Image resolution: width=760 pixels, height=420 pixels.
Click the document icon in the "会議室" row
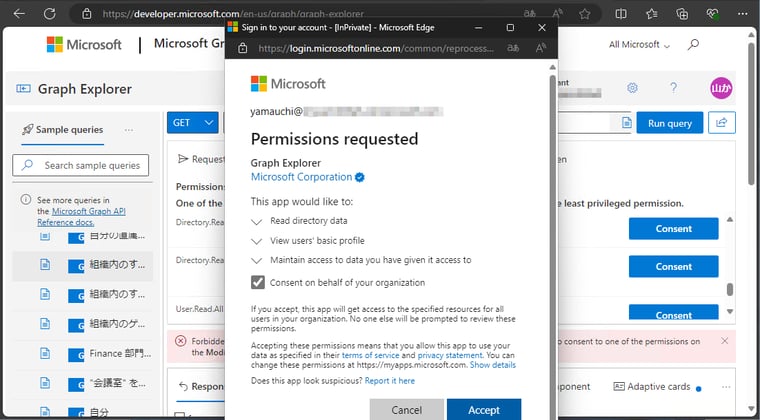45,383
